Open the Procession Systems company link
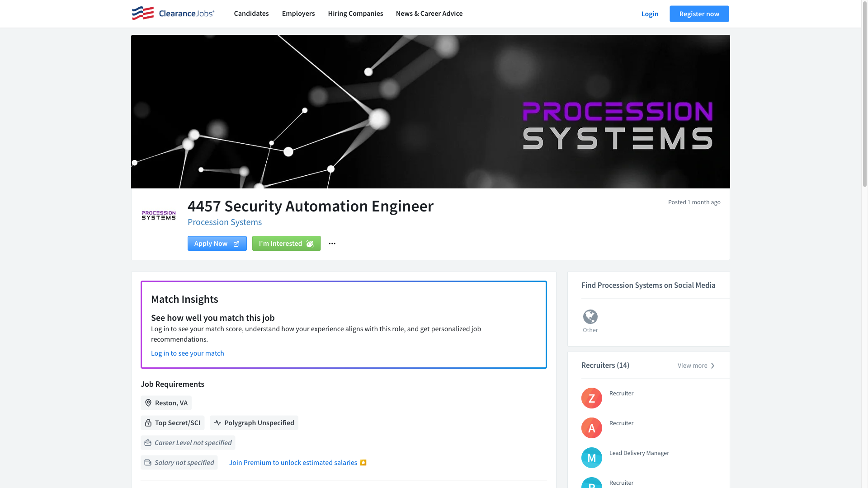 click(225, 222)
